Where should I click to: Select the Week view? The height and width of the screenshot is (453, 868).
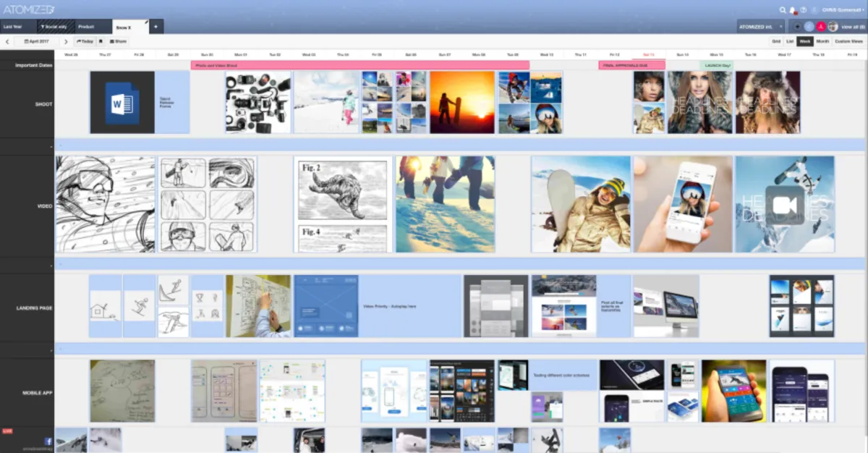pos(805,41)
